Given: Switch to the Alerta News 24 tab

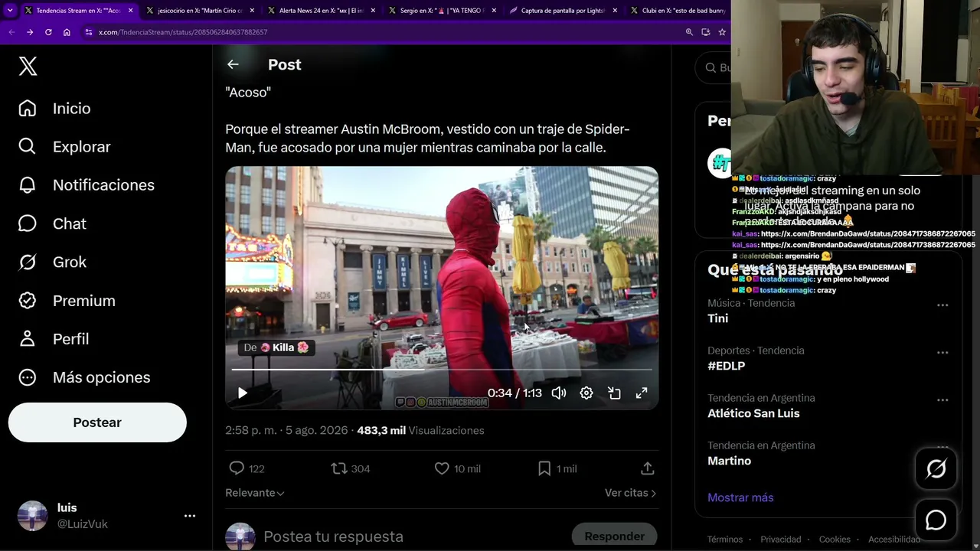Looking at the screenshot, I should (x=322, y=11).
